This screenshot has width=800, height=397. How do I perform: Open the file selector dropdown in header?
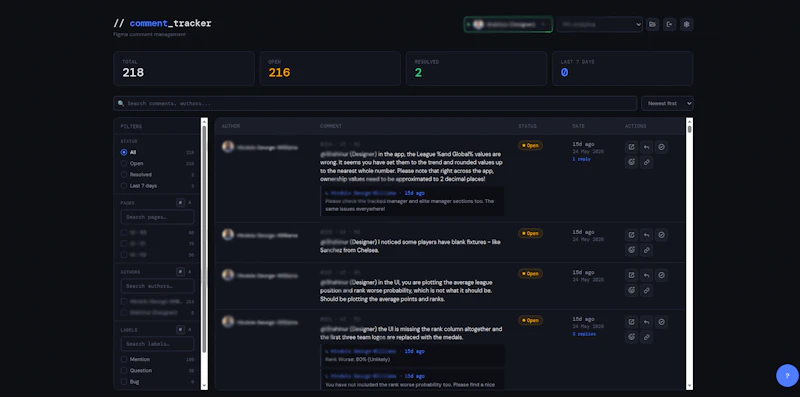click(x=599, y=24)
